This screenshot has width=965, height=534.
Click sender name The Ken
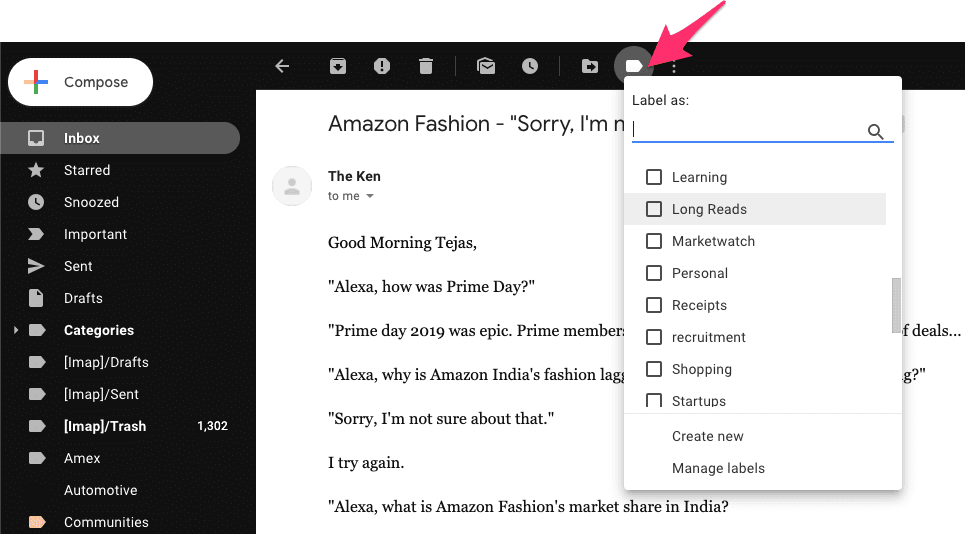[354, 177]
